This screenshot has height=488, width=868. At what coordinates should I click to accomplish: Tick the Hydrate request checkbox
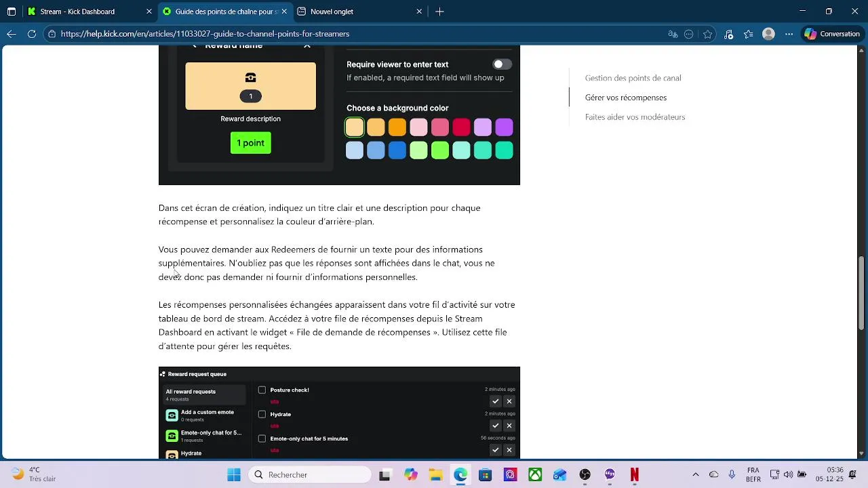click(262, 414)
